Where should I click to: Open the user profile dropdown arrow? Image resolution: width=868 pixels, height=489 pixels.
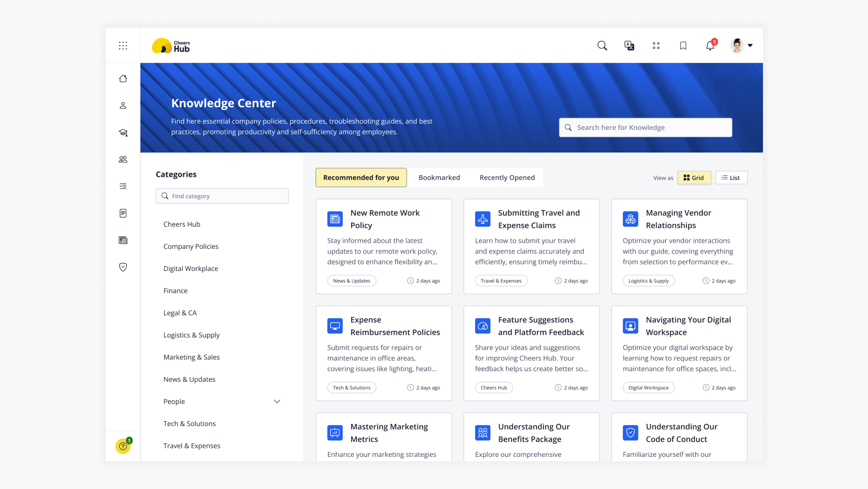tap(750, 46)
